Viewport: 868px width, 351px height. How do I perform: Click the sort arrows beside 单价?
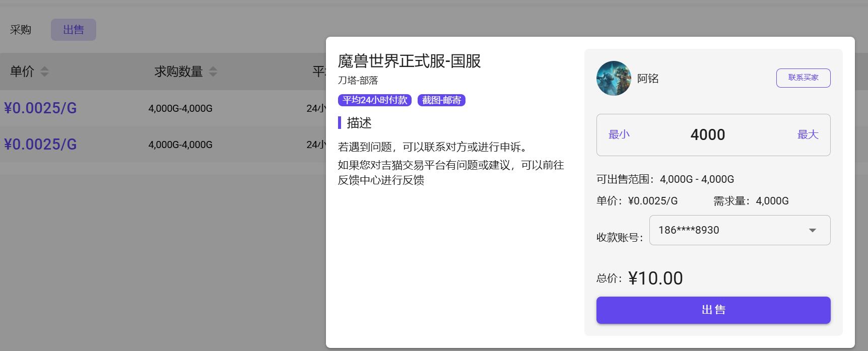(x=44, y=72)
